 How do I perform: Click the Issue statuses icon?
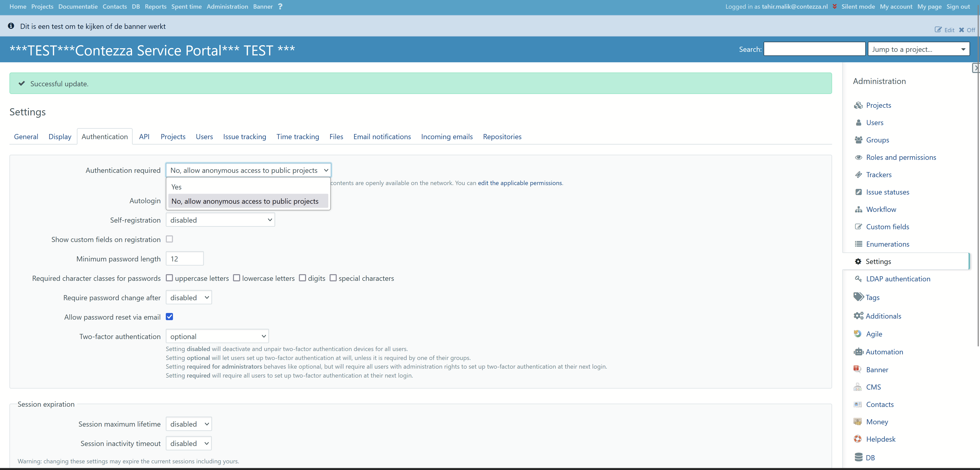pos(858,192)
